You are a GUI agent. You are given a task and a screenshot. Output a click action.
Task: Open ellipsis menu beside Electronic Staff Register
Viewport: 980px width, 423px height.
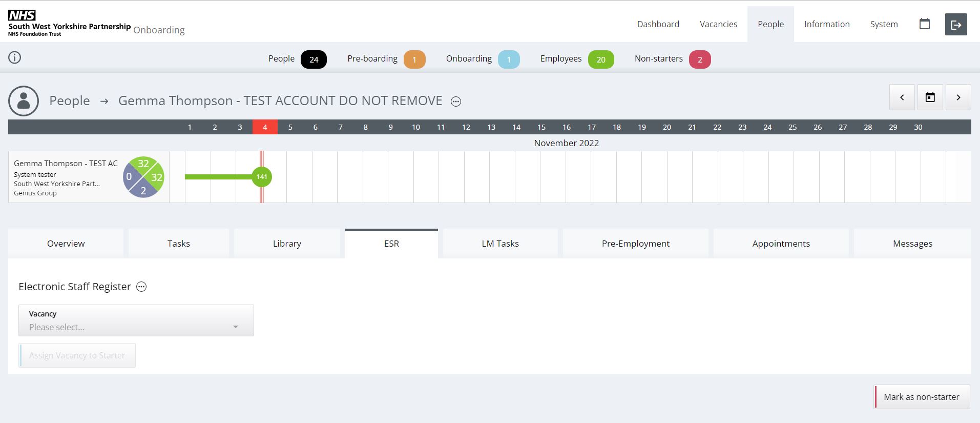pos(141,287)
